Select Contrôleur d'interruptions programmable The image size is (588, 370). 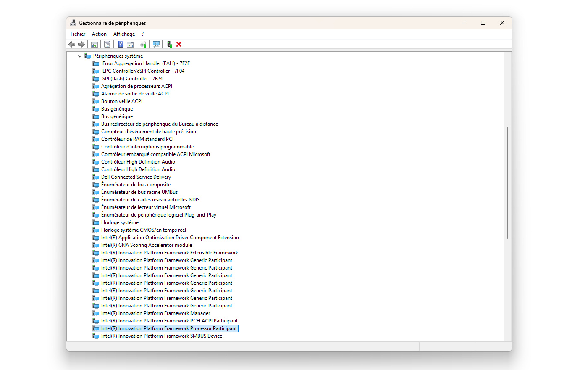tap(147, 147)
